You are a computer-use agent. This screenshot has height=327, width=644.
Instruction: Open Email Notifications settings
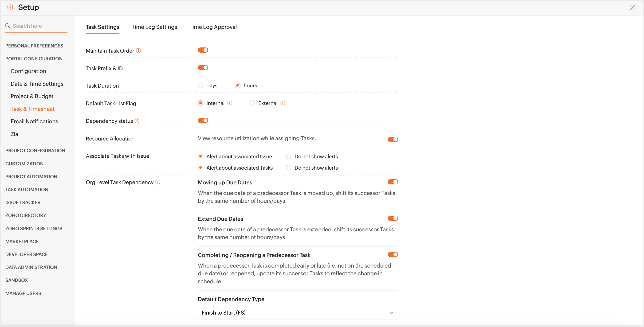click(x=34, y=121)
